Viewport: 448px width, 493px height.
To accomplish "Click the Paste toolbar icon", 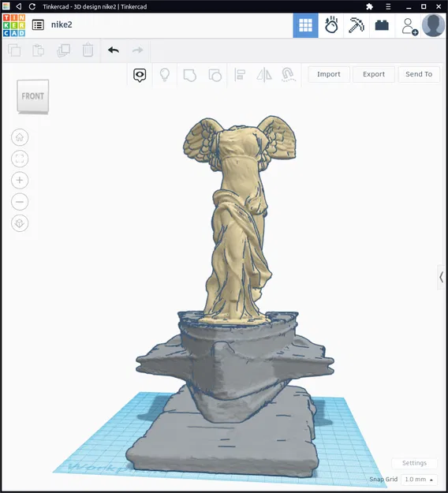I will (39, 50).
